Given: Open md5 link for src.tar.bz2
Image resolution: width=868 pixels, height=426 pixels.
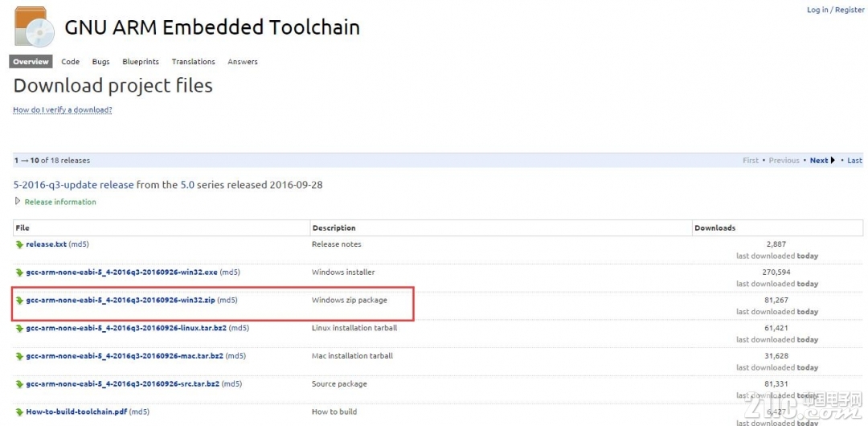Looking at the screenshot, I should (232, 384).
